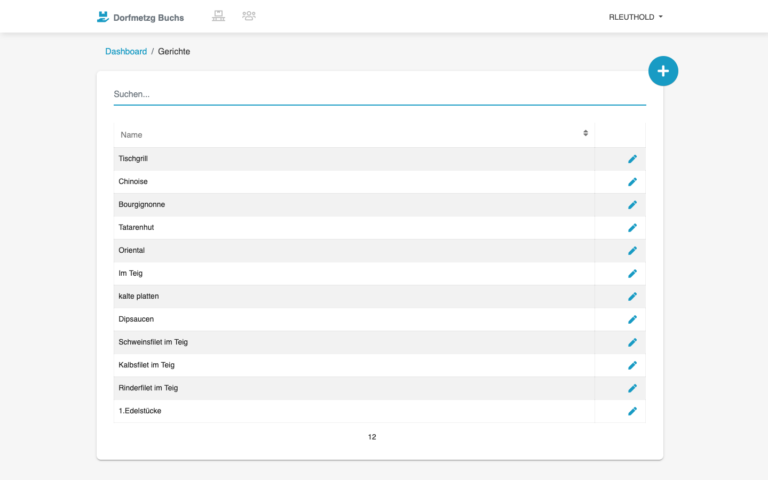Edit Dipsaucen with the pencil icon

tap(632, 319)
